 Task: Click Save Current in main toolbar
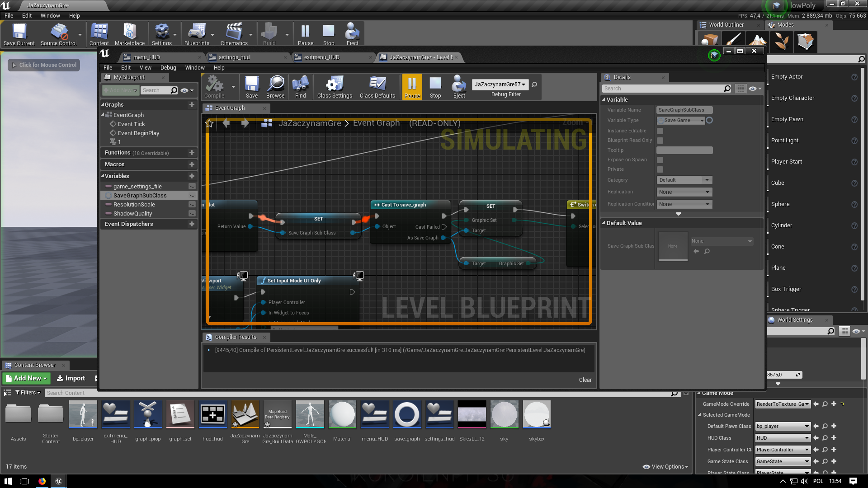coord(19,34)
